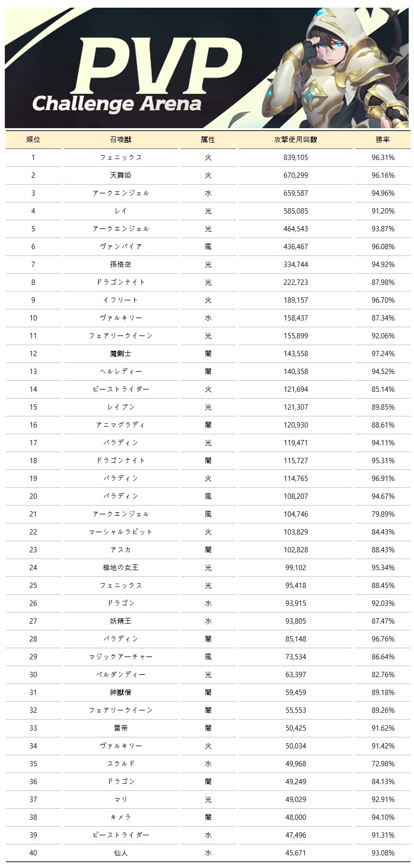Click the 雷帝 summon name
The width and height of the screenshot is (414, 868).
click(x=120, y=728)
